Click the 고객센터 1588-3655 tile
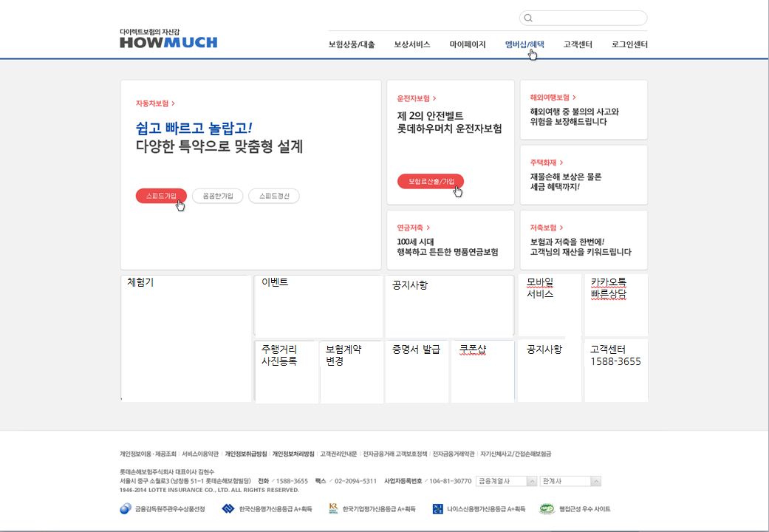 pyautogui.click(x=617, y=370)
